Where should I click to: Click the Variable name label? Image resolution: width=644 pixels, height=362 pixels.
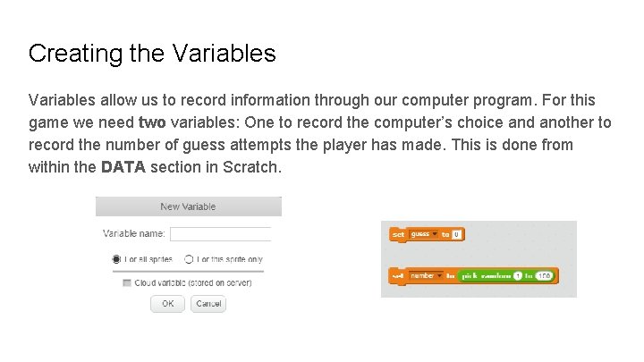134,234
